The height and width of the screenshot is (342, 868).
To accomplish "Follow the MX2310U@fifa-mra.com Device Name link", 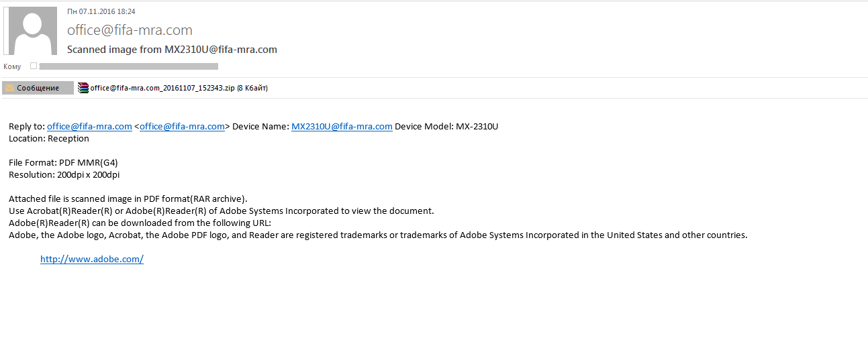I will point(342,126).
